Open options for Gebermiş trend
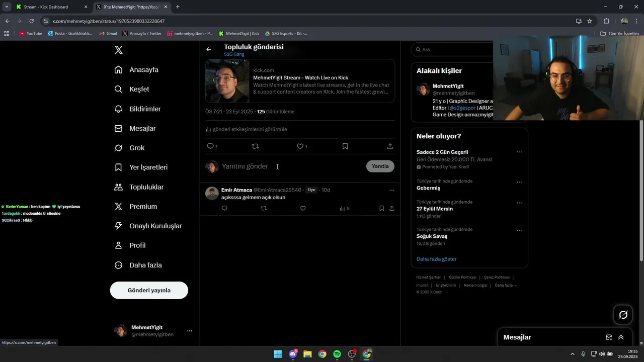 click(x=519, y=182)
